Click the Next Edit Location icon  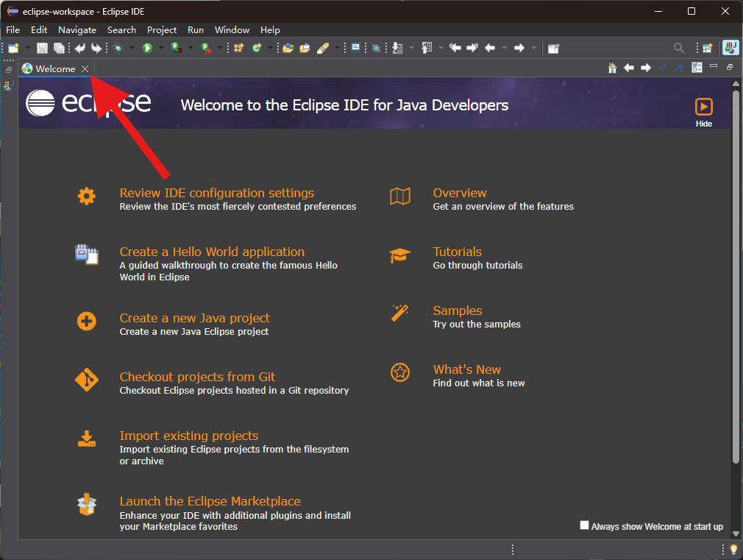[472, 48]
